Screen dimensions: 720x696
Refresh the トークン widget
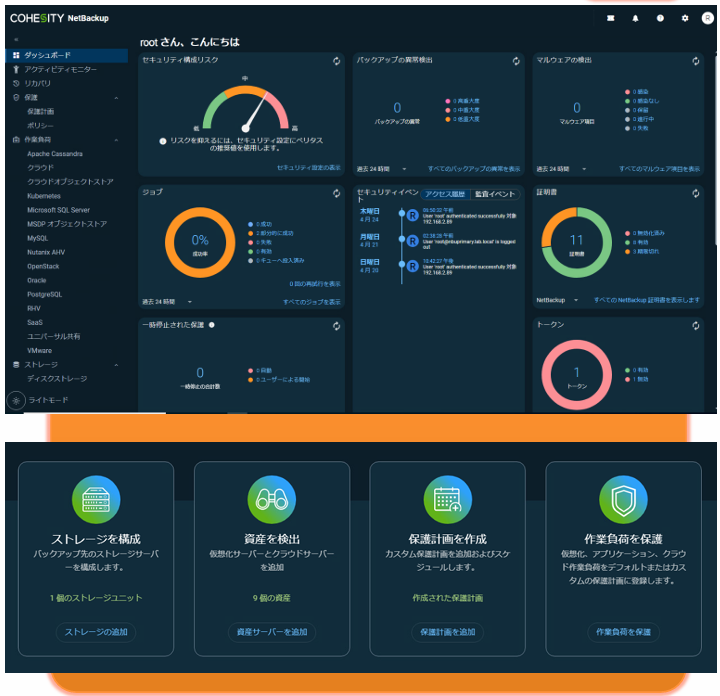[695, 326]
